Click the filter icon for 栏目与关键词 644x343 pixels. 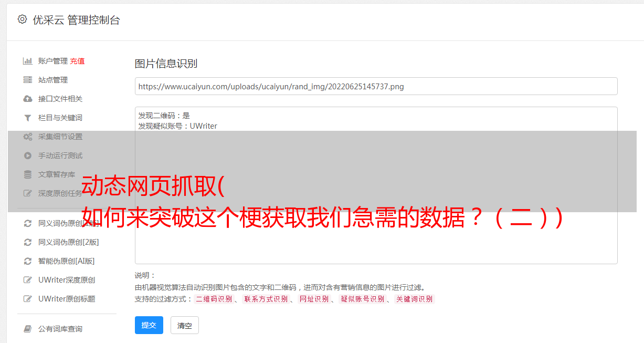tap(28, 118)
